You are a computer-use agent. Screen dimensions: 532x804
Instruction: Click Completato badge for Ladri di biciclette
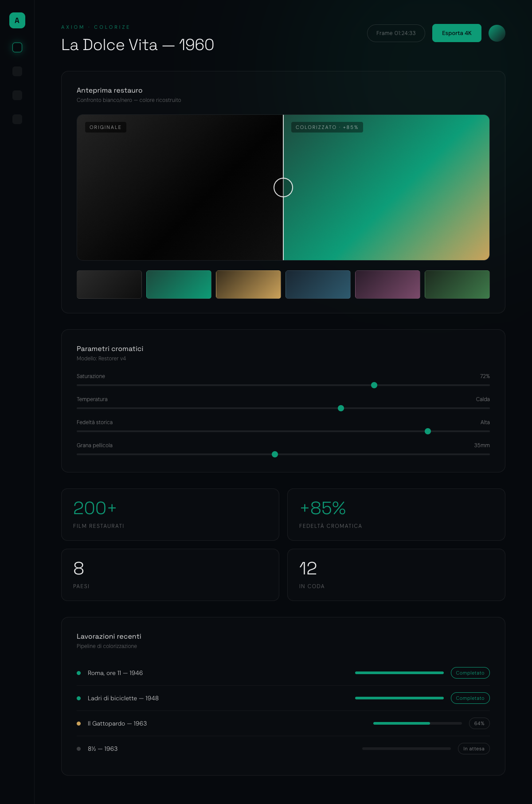pyautogui.click(x=470, y=698)
